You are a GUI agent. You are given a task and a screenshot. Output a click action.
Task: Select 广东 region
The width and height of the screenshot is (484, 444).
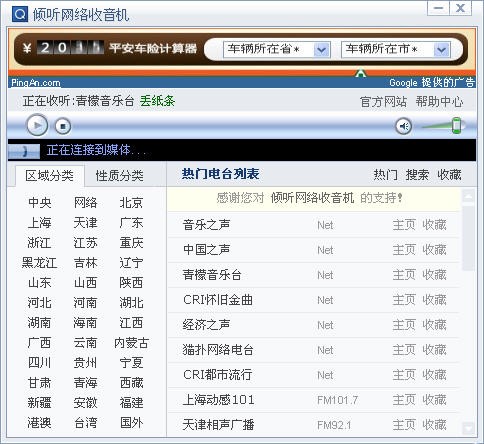click(x=131, y=223)
